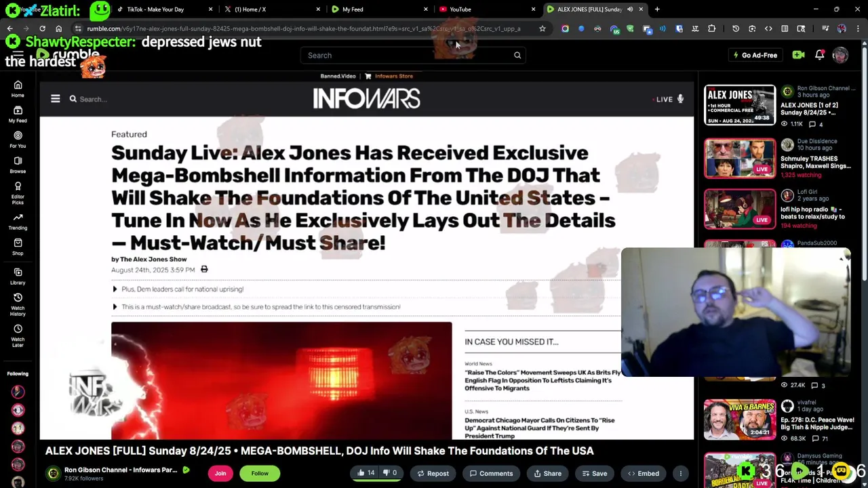868x488 pixels.
Task: Open Browse in Rumble sidebar
Action: click(18, 165)
